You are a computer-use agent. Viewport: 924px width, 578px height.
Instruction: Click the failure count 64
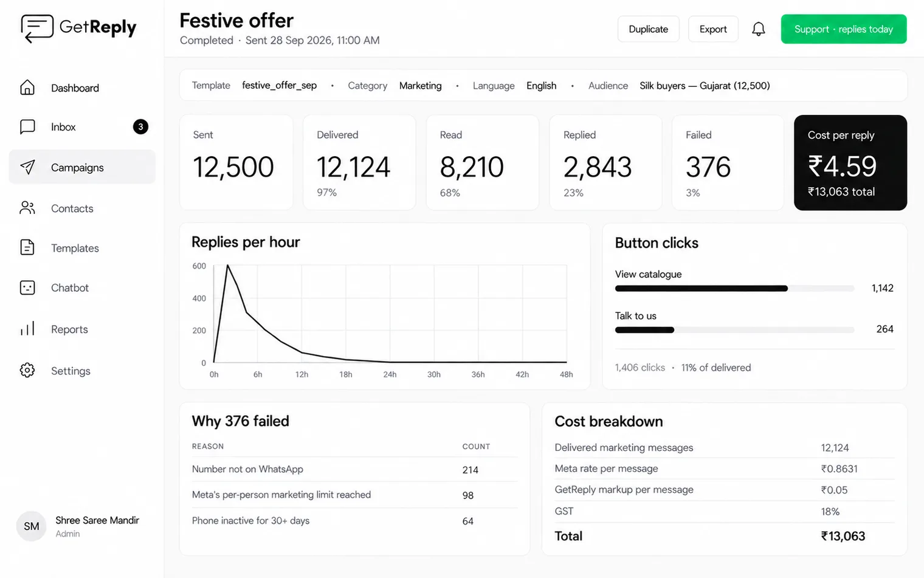pos(467,521)
